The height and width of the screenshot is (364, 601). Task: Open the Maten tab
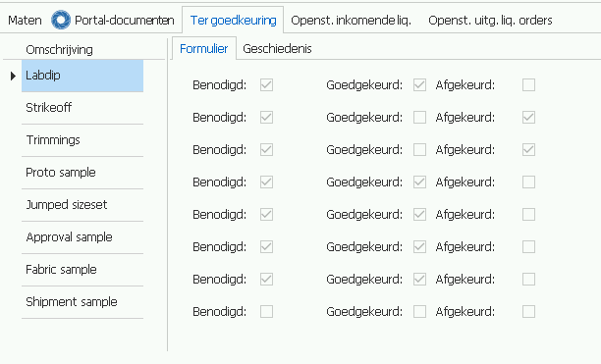coord(25,20)
